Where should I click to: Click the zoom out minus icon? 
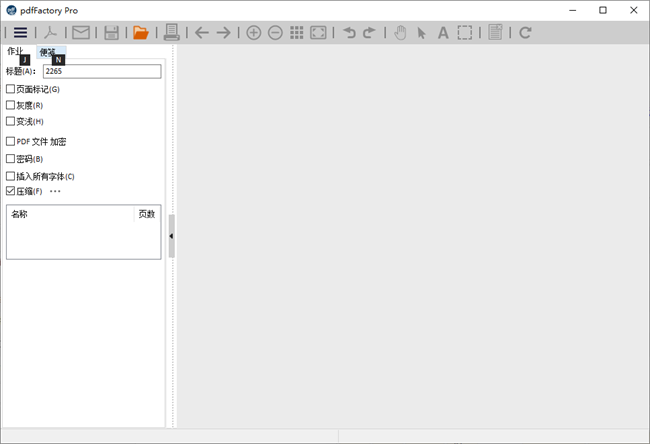pyautogui.click(x=275, y=33)
